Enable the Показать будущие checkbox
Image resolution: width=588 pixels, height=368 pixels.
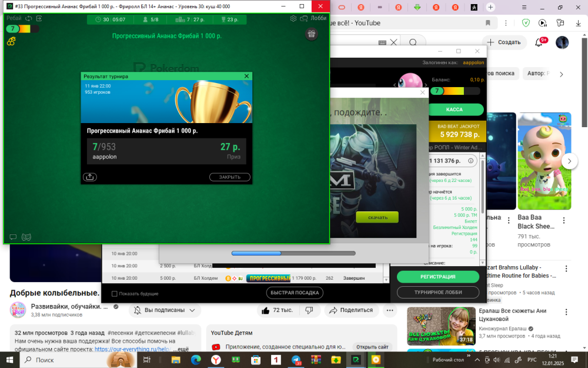tap(114, 293)
